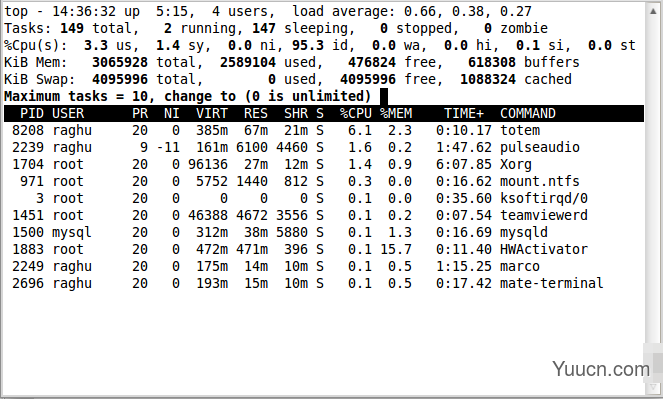Select the HWActivator command text
This screenshot has height=399, width=663.
tap(544, 249)
